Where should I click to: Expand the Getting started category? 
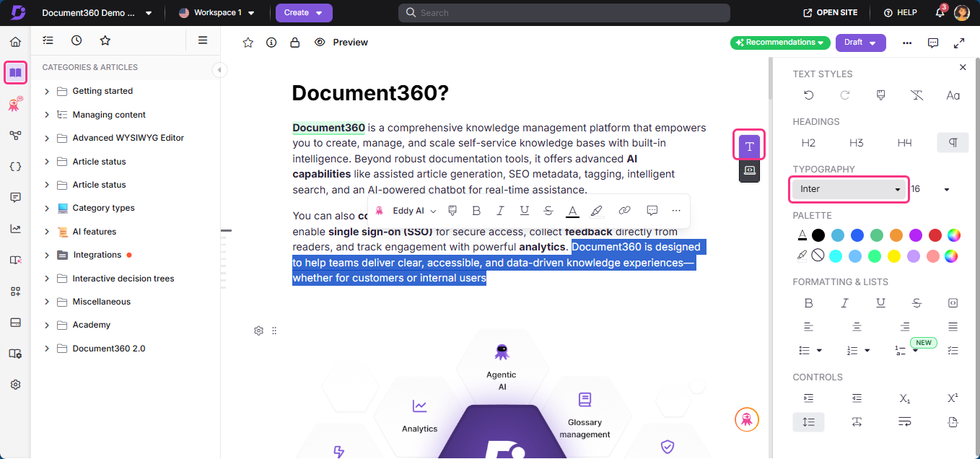pos(47,91)
